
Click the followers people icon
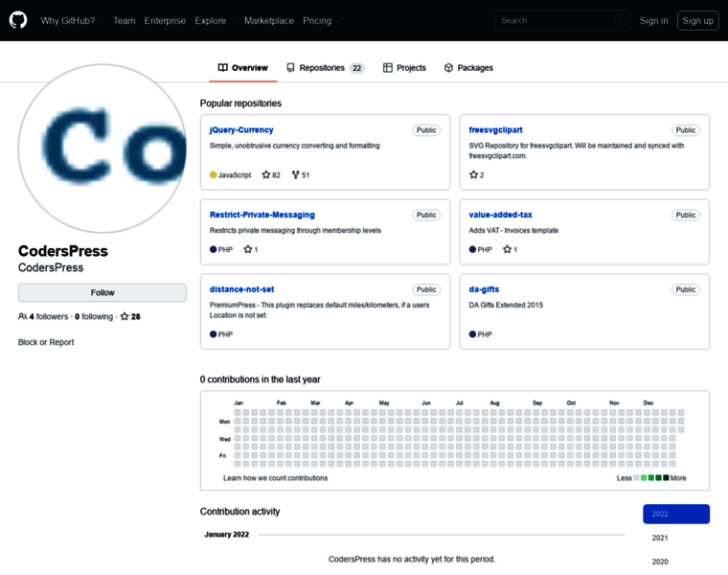tap(22, 316)
